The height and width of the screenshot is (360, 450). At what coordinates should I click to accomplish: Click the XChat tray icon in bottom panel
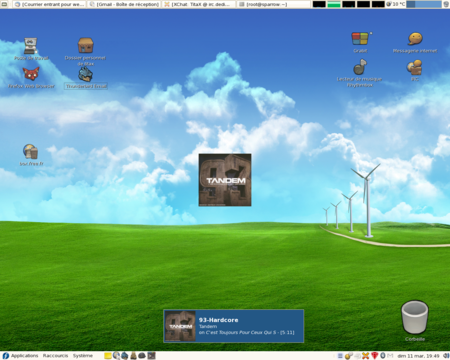[x=366, y=356]
